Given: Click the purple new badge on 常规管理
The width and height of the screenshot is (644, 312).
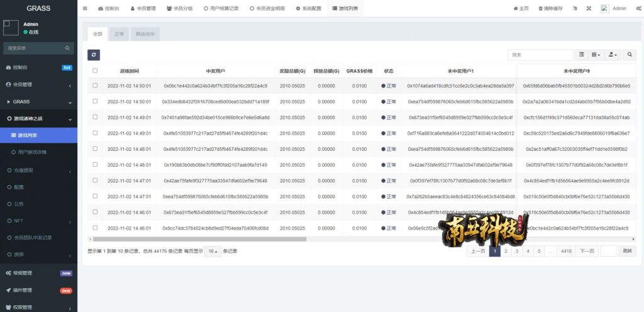Looking at the screenshot, I should tap(66, 274).
